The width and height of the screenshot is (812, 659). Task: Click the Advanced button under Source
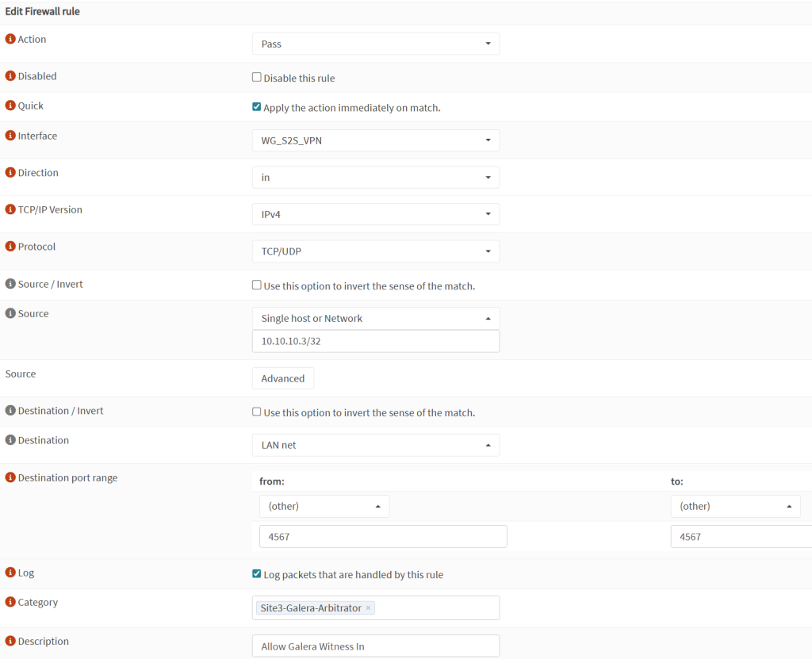pos(282,377)
